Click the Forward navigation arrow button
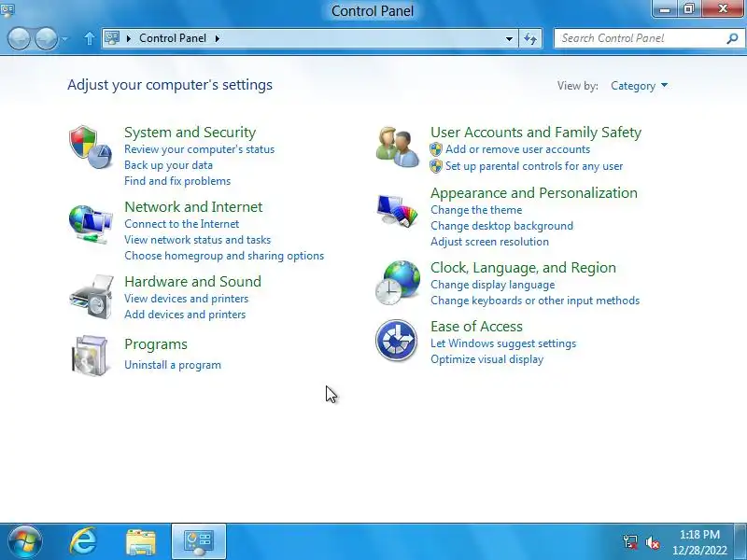This screenshot has height=560, width=747. (x=47, y=38)
